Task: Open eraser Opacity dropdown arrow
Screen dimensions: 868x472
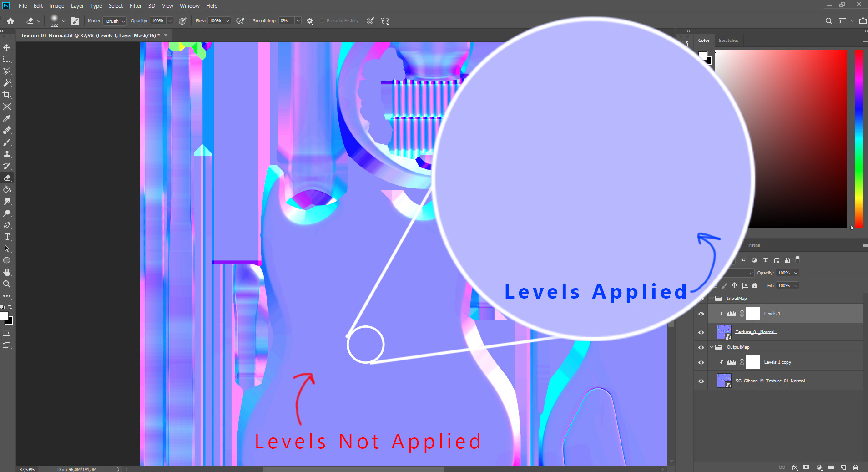Action: [170, 21]
